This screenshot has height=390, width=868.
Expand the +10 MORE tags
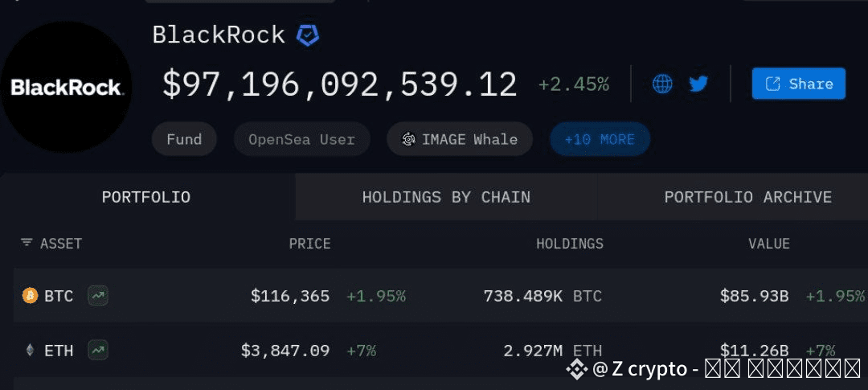coord(600,139)
